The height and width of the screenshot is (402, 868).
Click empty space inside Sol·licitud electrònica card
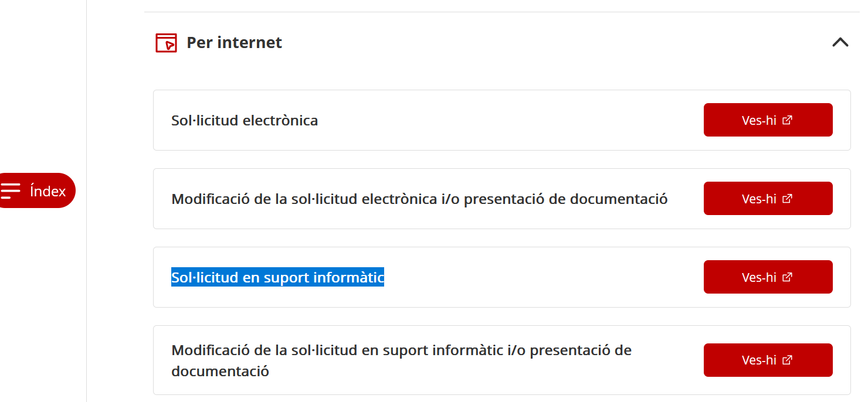510,121
